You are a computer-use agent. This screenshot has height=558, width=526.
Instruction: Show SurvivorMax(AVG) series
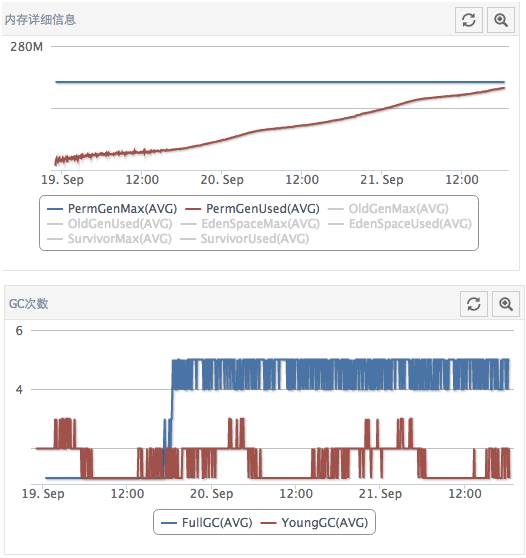(109, 238)
